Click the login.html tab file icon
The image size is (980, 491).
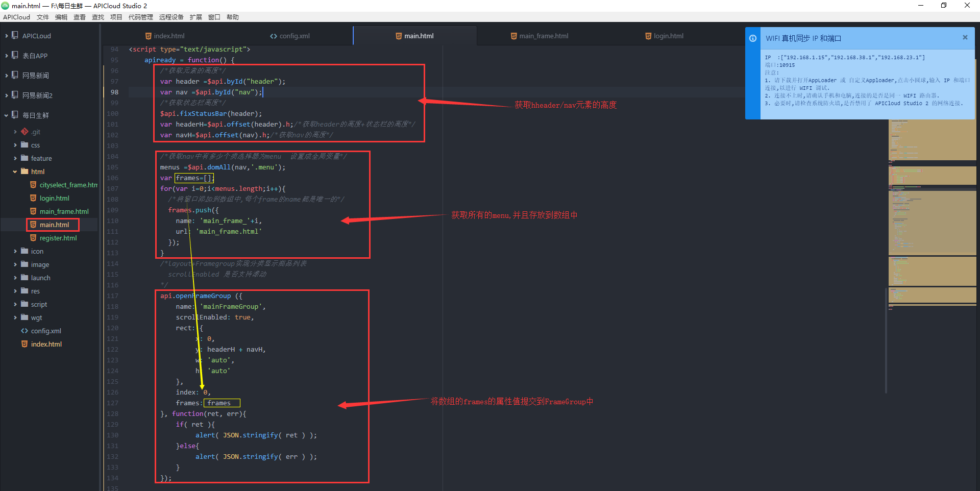pos(648,36)
